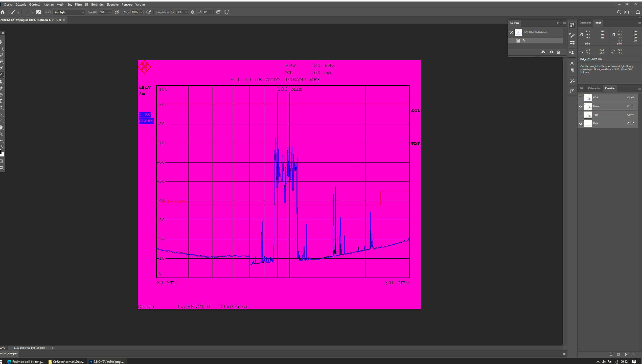Select the Eraser tool

pyautogui.click(x=1, y=88)
